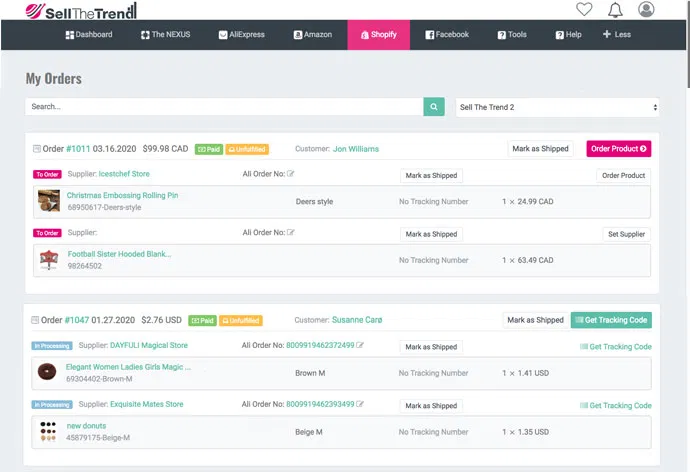Get Tracking Code for Exquisite Mates item
Screen dimensions: 690x472
[x=616, y=406]
